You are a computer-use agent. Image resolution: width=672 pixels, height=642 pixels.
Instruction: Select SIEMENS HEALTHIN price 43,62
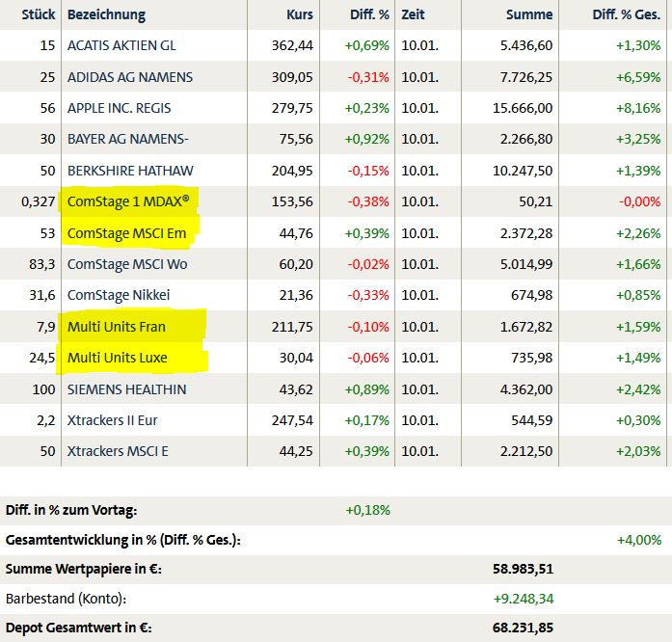296,389
